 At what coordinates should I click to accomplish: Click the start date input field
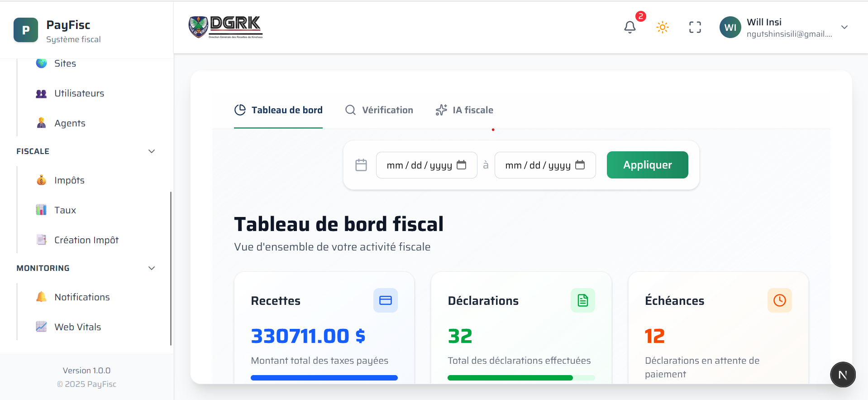[x=419, y=165]
